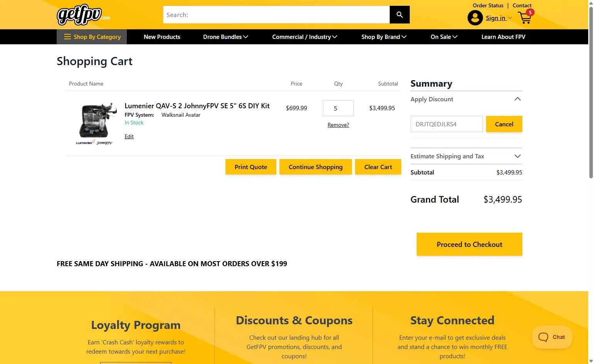Image resolution: width=594 pixels, height=364 pixels.
Task: Click the Loyalty Program heading
Action: pos(136,325)
